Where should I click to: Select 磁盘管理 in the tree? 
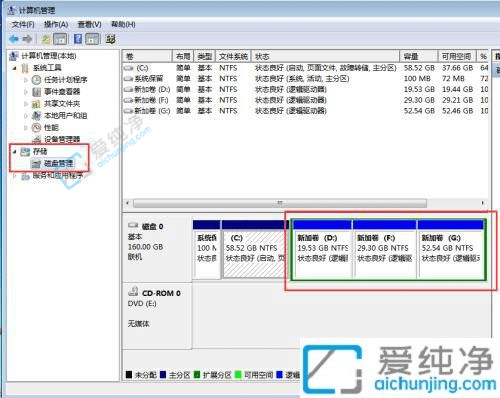click(x=58, y=163)
